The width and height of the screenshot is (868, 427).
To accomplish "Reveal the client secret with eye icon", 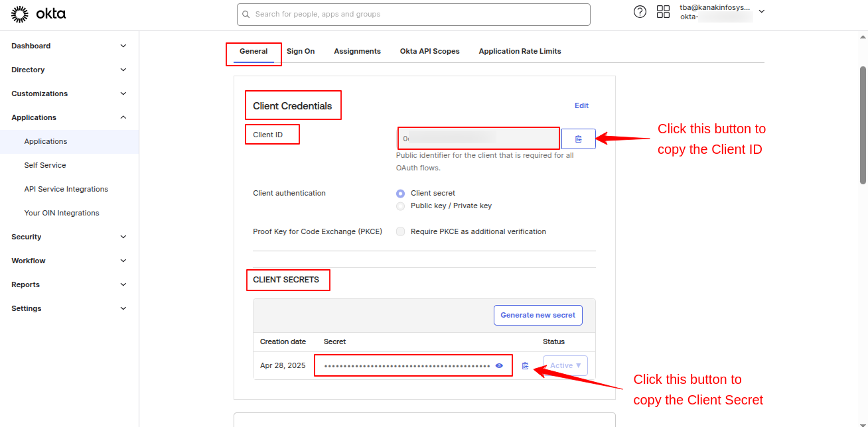I will click(499, 365).
